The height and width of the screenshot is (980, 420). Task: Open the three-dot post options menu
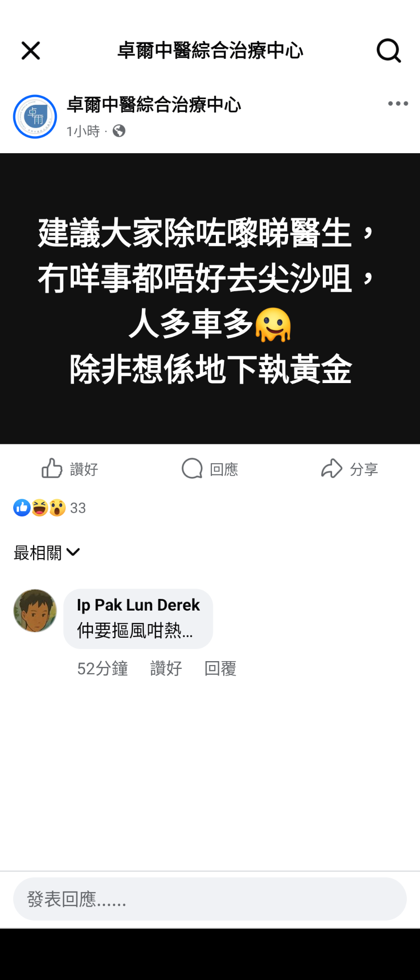pyautogui.click(x=398, y=104)
